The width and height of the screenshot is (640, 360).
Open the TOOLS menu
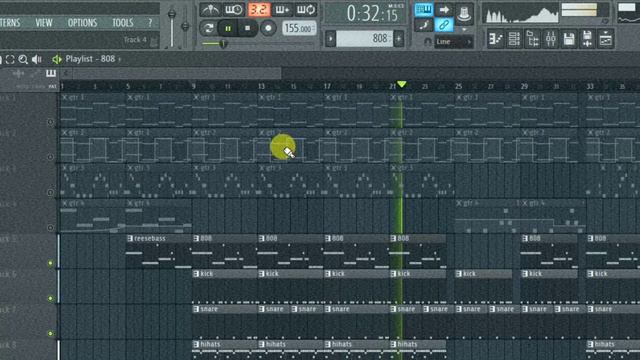pos(122,23)
